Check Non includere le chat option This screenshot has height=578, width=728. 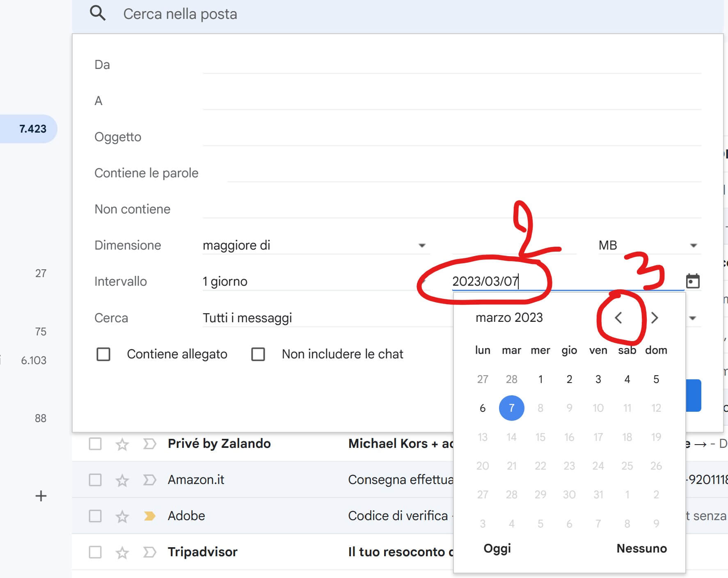coord(258,354)
